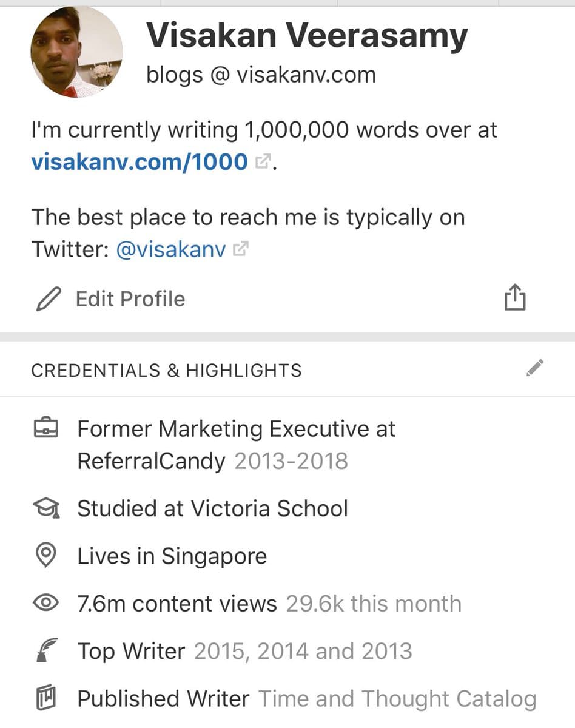This screenshot has width=575, height=728.
Task: Edit credentials using the pencil icon
Action: pos(535,368)
